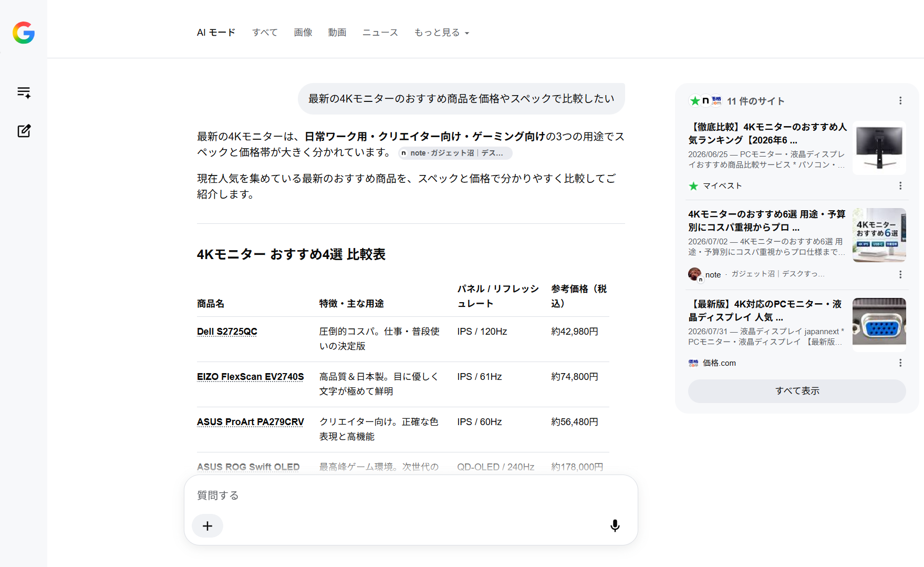
Task: Switch to the AI モード tab
Action: click(x=216, y=33)
